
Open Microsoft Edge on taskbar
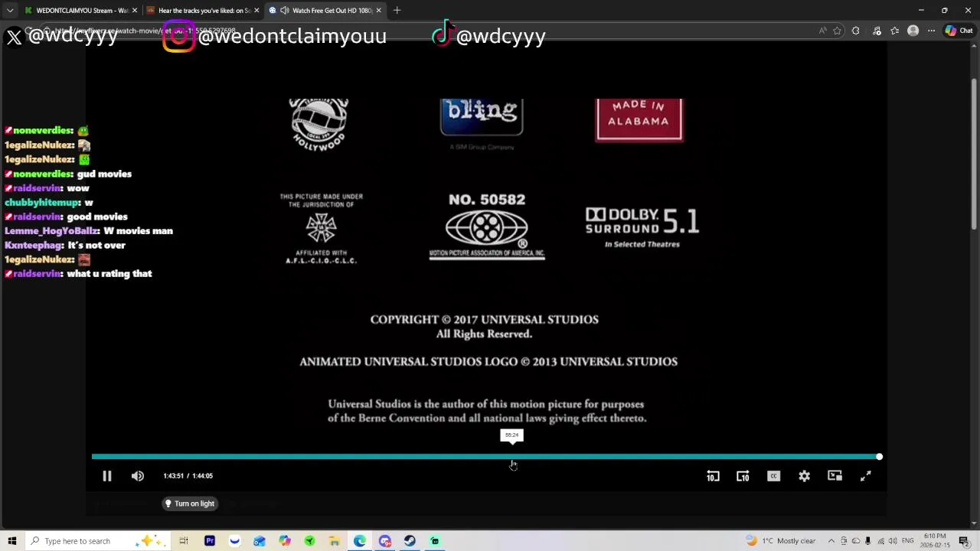coord(360,541)
